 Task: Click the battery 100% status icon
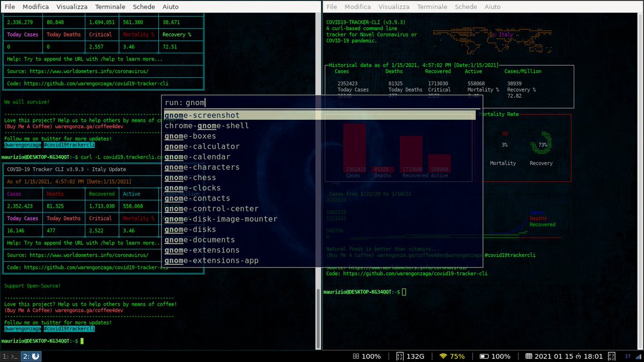pos(495,356)
